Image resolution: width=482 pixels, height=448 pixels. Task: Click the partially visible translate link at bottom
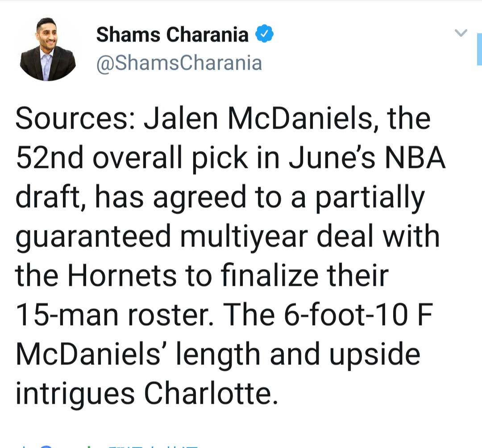click(x=152, y=445)
